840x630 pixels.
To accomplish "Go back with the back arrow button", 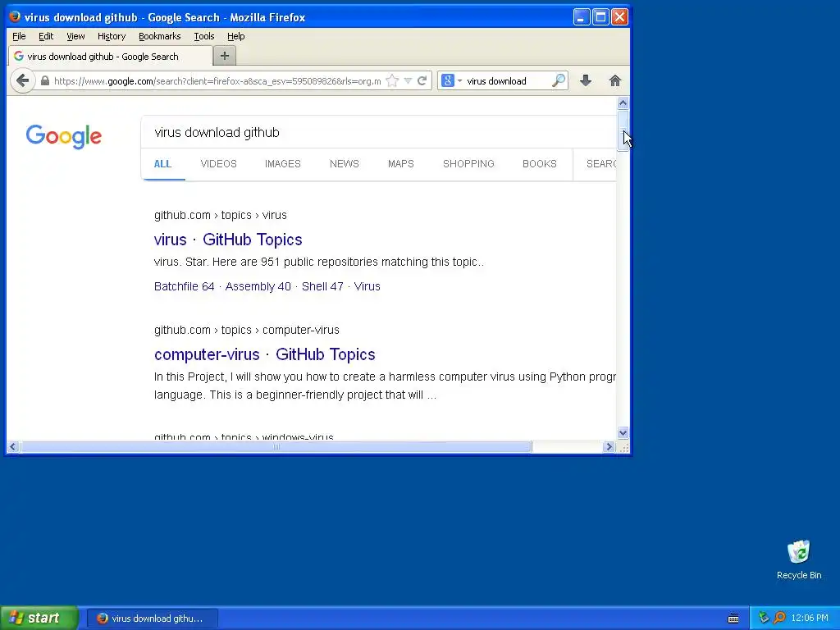I will [22, 81].
